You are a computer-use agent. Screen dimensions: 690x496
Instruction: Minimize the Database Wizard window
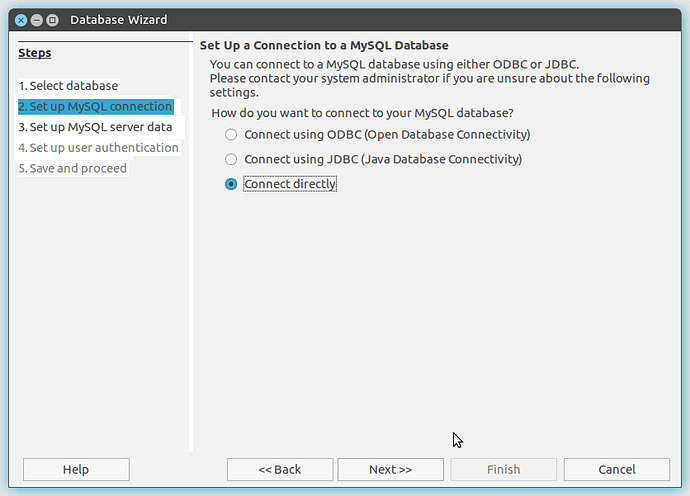[37, 20]
